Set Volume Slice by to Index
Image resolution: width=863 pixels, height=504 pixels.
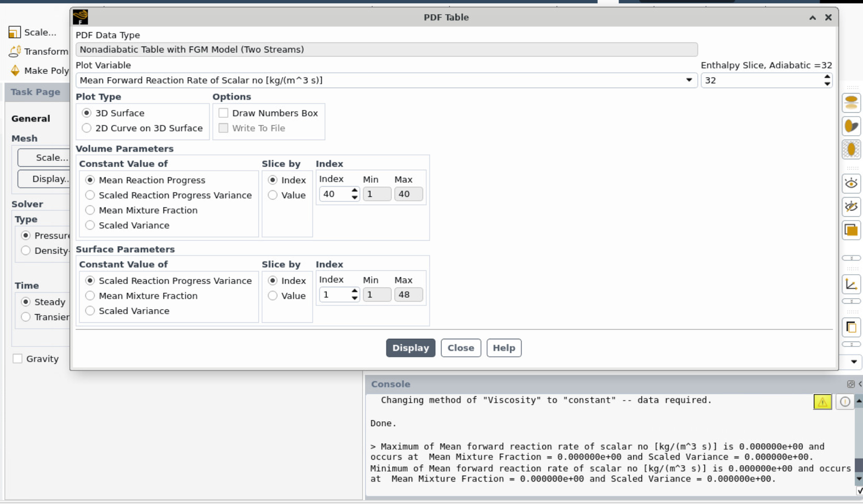click(273, 180)
